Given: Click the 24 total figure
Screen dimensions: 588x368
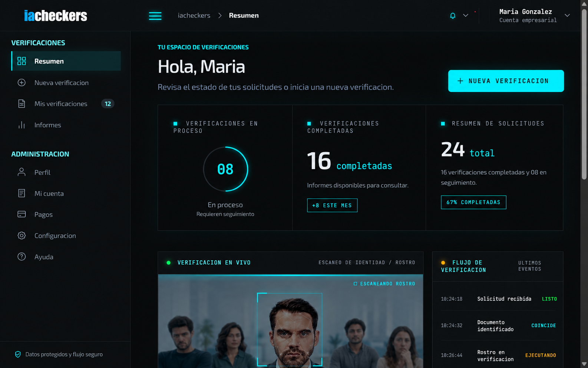Looking at the screenshot, I should coord(468,150).
